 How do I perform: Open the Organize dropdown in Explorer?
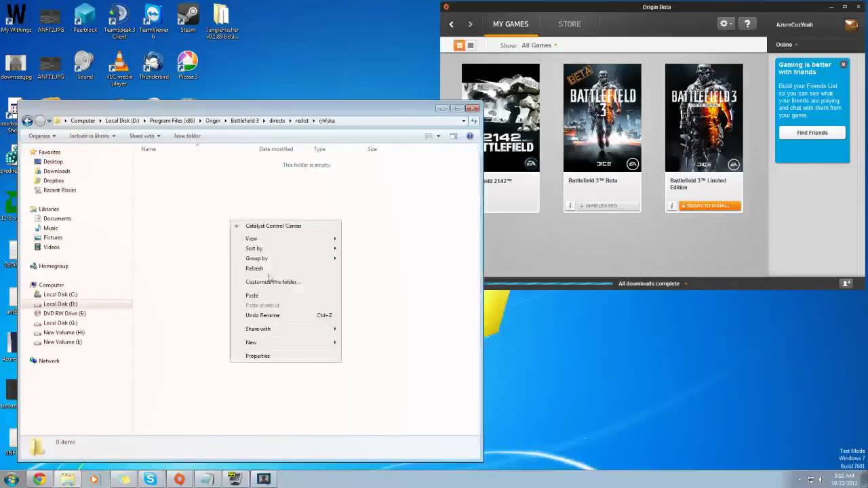(x=42, y=136)
